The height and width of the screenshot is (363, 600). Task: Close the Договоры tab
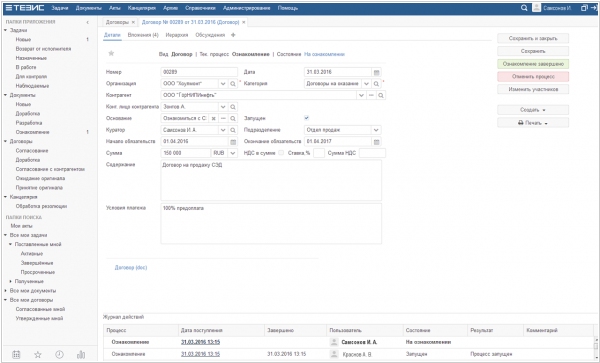pos(133,22)
